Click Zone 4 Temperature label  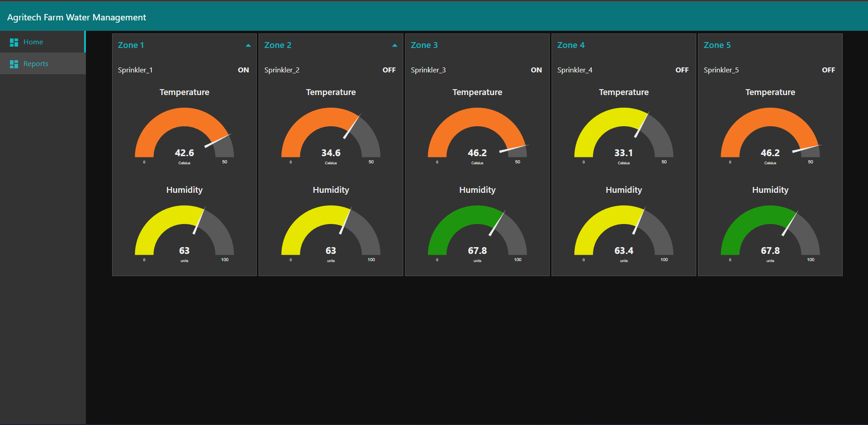coord(624,92)
